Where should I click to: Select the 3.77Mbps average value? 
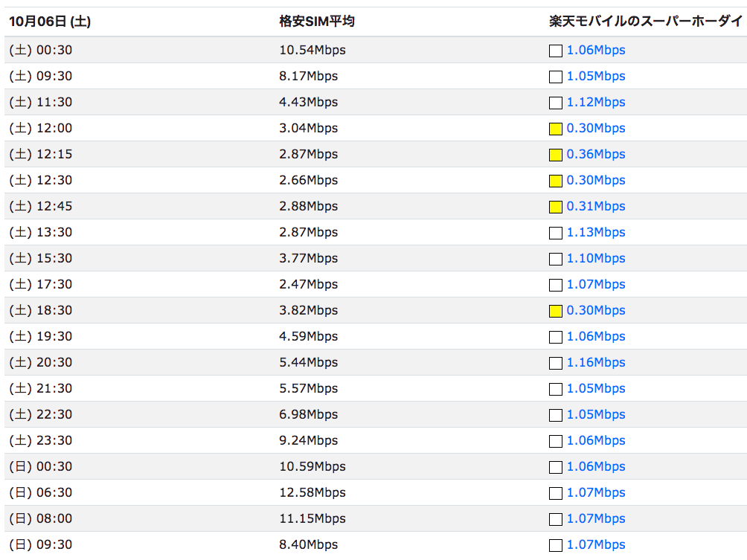pyautogui.click(x=308, y=258)
